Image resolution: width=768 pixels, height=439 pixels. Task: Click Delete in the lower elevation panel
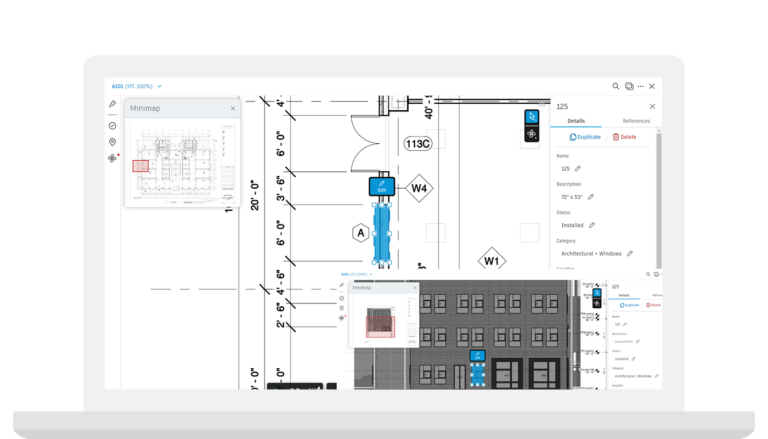pos(653,305)
